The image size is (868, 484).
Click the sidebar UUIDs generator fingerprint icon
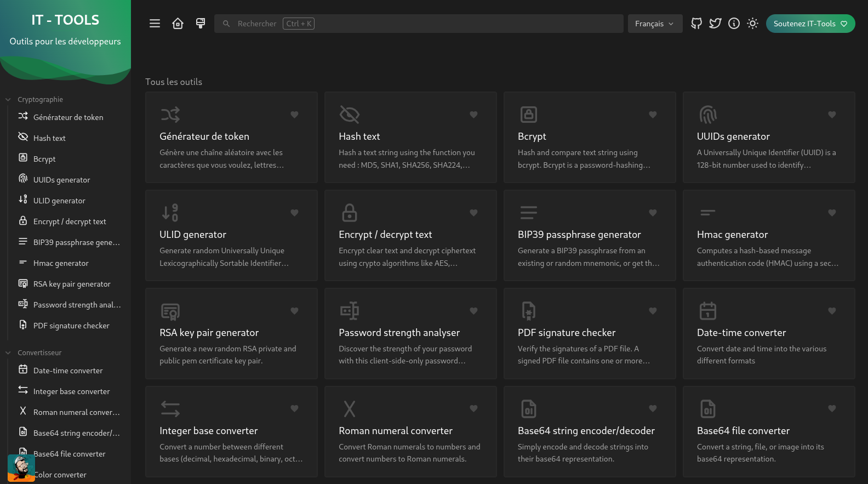[23, 178]
